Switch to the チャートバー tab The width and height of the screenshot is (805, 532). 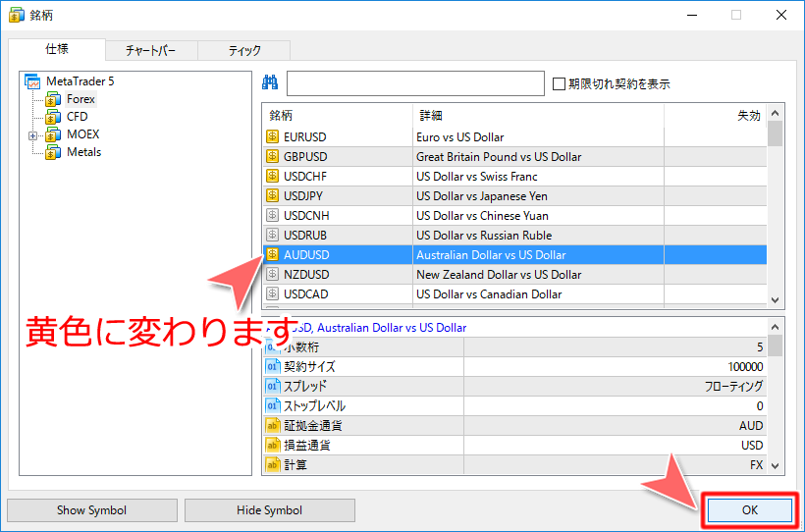click(x=150, y=51)
